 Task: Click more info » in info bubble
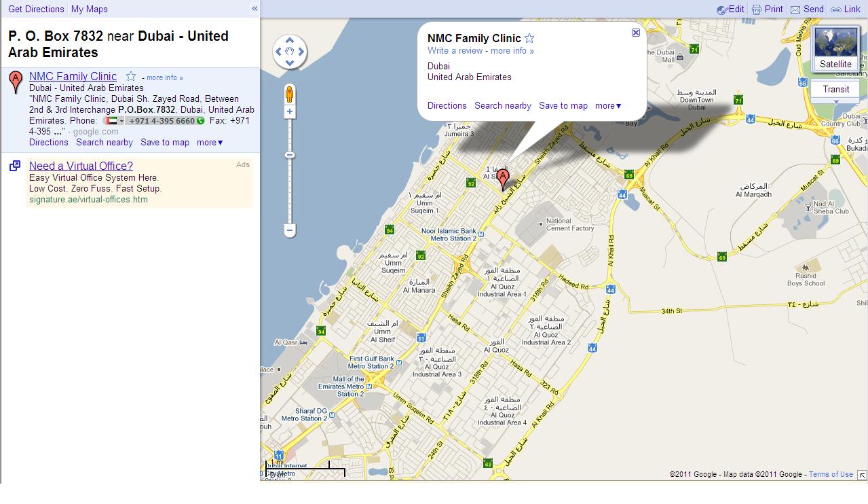(512, 51)
